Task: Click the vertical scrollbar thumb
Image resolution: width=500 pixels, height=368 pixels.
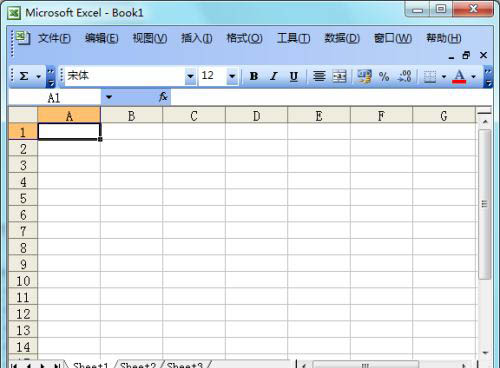Action: pyautogui.click(x=484, y=204)
